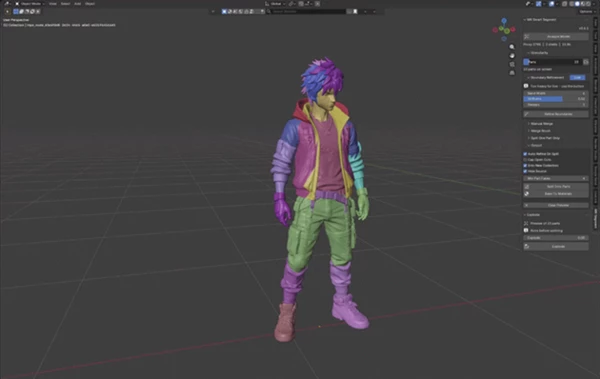Uncheck the Hide Source checkbox
Viewport: 600px width, 379px height.
click(525, 171)
